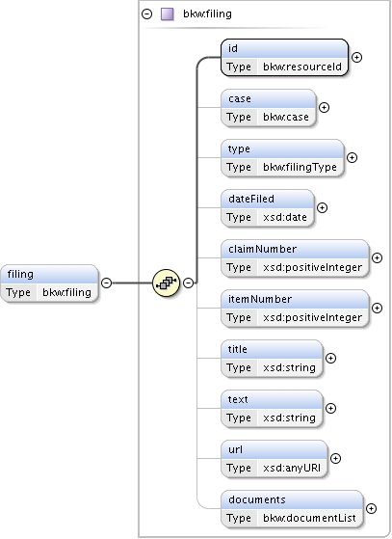The image size is (392, 539).
Task: Click the sequence compositor icon
Action: click(166, 283)
